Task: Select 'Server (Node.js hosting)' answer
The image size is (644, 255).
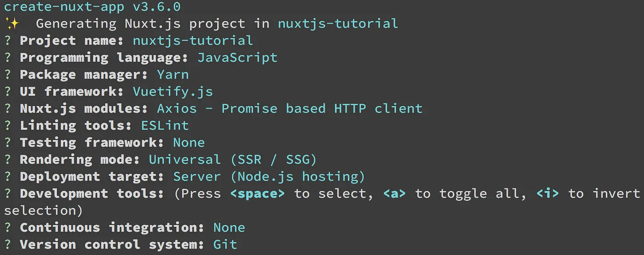Action: click(x=269, y=176)
